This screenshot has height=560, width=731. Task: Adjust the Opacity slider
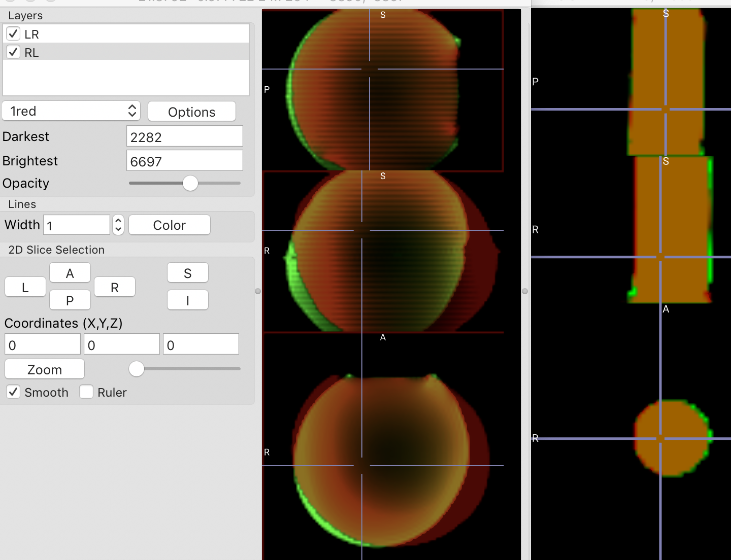[x=190, y=183]
